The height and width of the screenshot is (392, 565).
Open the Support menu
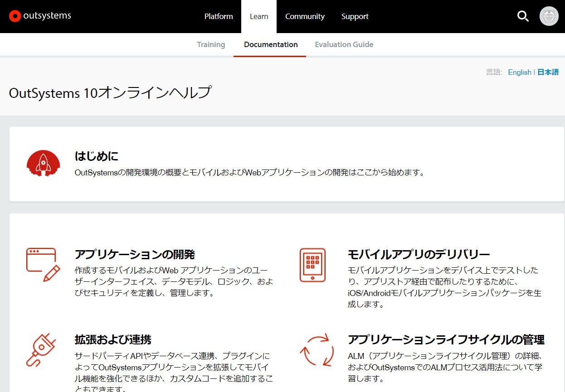click(355, 16)
